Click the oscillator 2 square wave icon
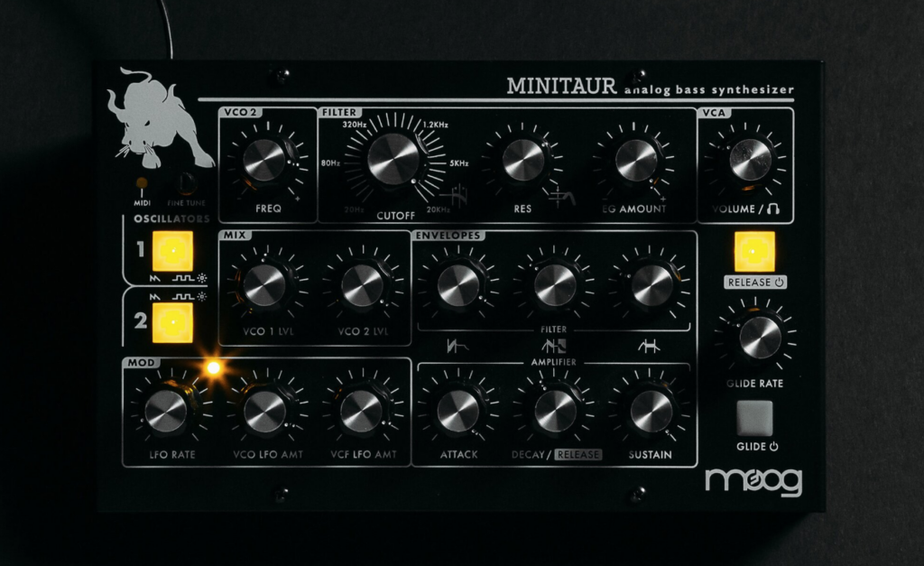 coord(183,297)
